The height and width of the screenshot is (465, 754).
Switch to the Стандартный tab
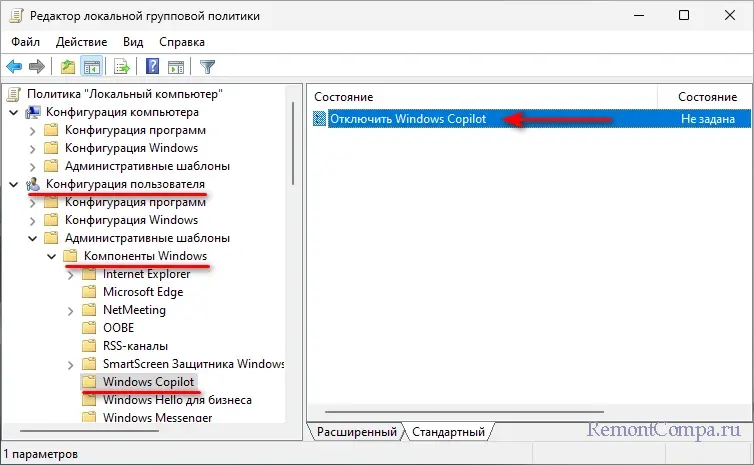[x=448, y=432]
